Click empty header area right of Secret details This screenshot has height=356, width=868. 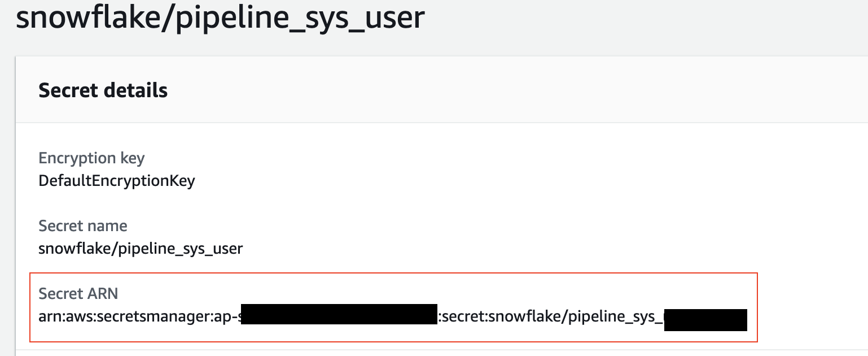(x=508, y=90)
